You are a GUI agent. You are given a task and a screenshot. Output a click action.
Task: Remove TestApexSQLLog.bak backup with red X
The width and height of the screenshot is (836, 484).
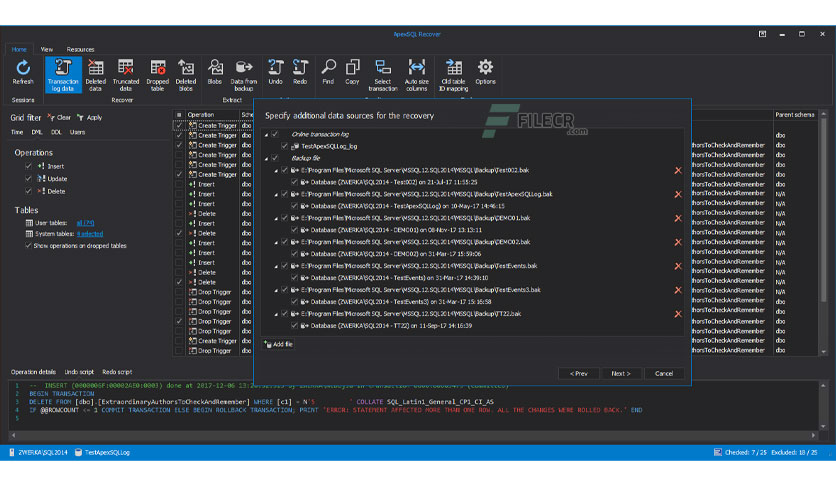point(678,195)
